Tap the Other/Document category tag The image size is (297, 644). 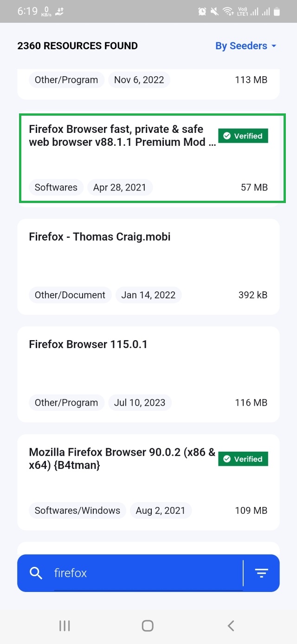tap(70, 295)
